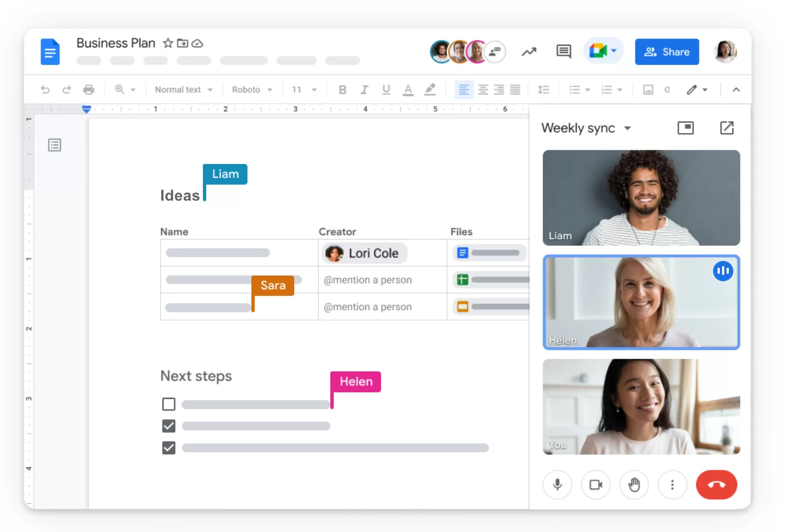Select Liam's video tile
The image size is (788, 532).
click(641, 198)
